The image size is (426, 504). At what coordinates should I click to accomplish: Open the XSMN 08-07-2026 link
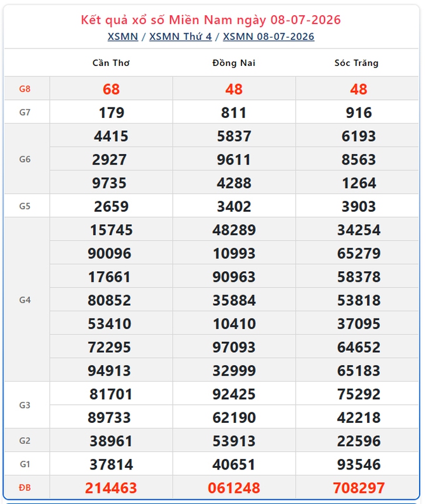click(x=268, y=37)
